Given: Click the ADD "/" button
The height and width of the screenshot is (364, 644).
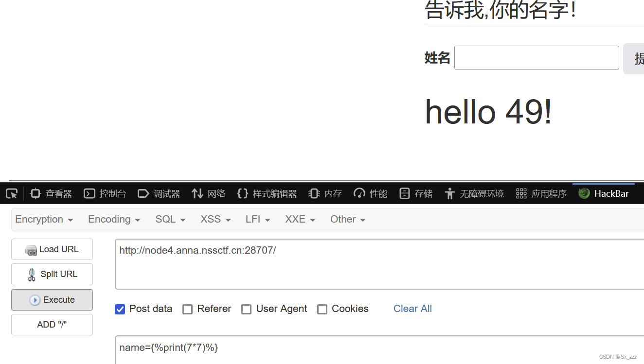Looking at the screenshot, I should tap(52, 325).
